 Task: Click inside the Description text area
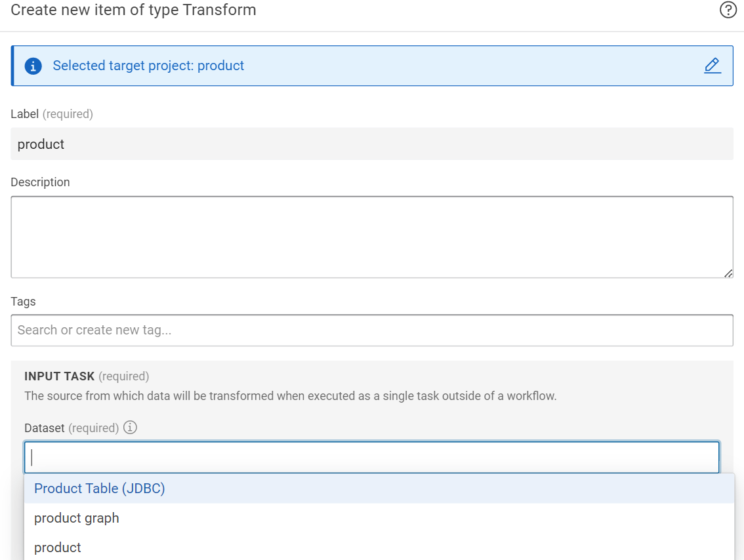pyautogui.click(x=371, y=237)
